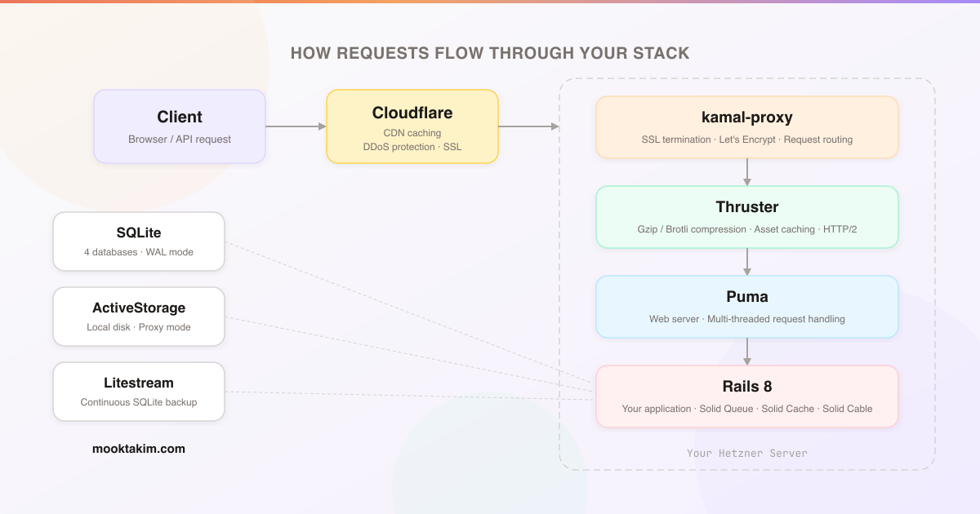
Task: Click the diagram title text
Action: point(490,52)
